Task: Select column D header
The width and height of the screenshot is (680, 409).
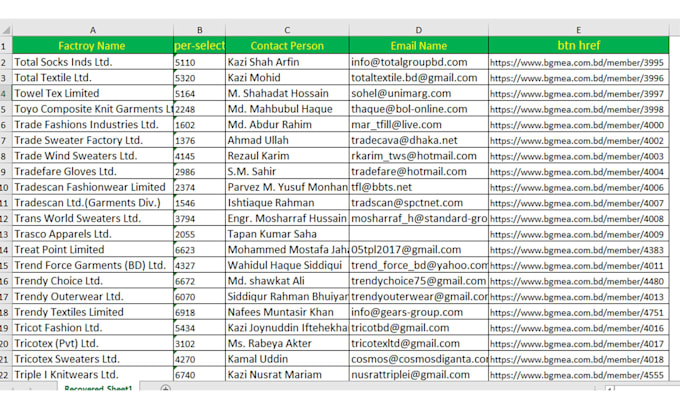Action: click(418, 30)
